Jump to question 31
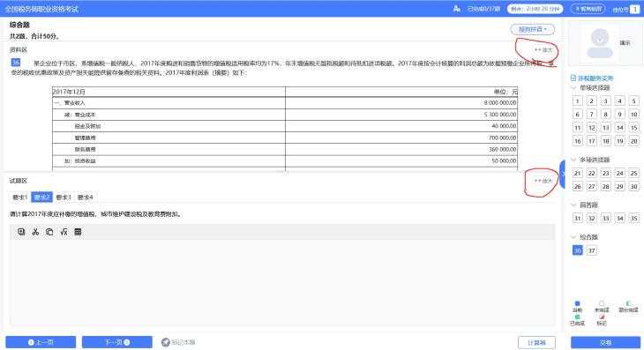 coord(578,219)
